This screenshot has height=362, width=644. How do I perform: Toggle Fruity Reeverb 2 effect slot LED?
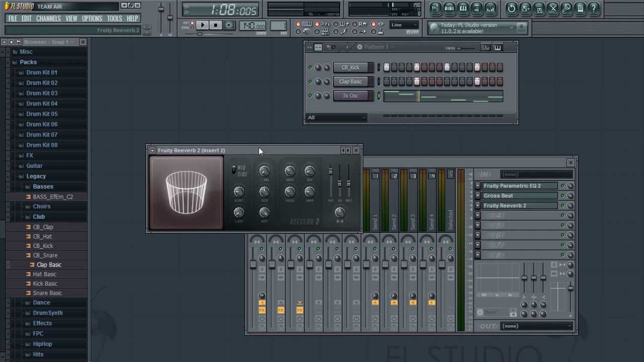562,206
